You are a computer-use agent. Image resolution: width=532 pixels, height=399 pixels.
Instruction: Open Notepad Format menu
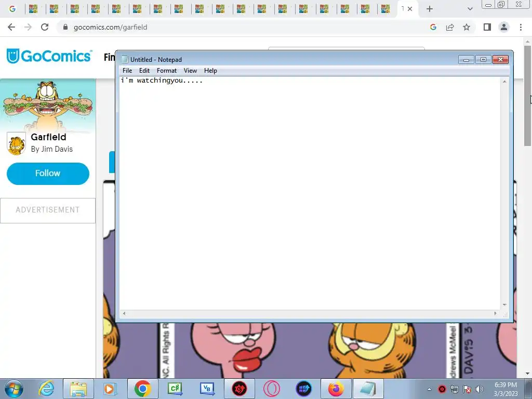[167, 71]
